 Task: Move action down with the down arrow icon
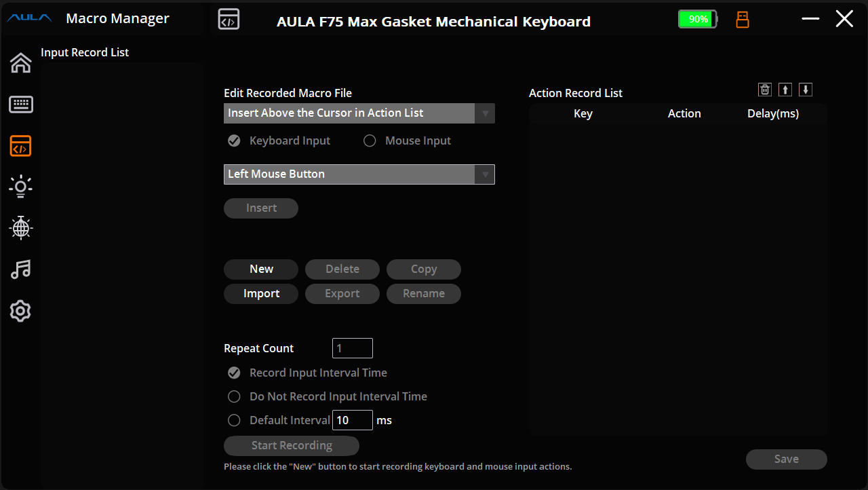[x=806, y=90]
